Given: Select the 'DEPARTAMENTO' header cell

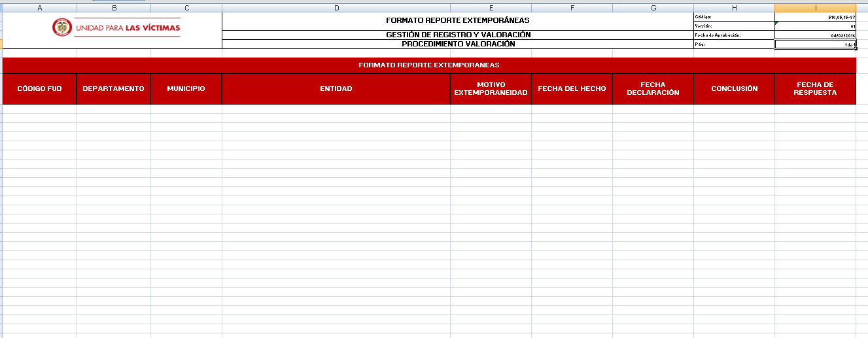Looking at the screenshot, I should coord(114,89).
